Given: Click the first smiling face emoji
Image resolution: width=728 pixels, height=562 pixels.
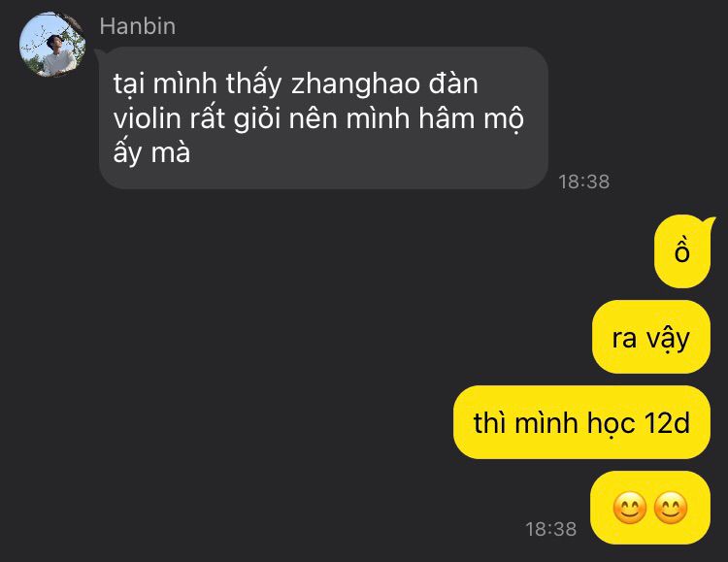Looking at the screenshot, I should click(x=630, y=508).
